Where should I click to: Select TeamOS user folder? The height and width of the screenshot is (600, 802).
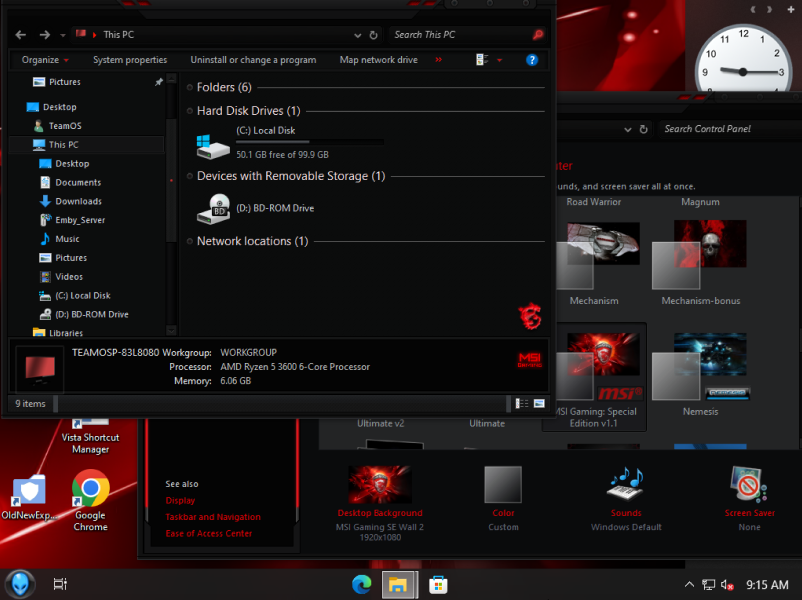(x=65, y=126)
